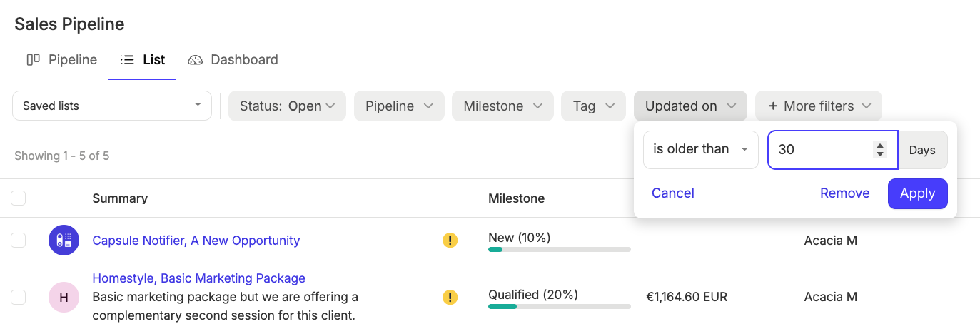
Task: Switch to the Pipeline view tab
Action: (61, 60)
